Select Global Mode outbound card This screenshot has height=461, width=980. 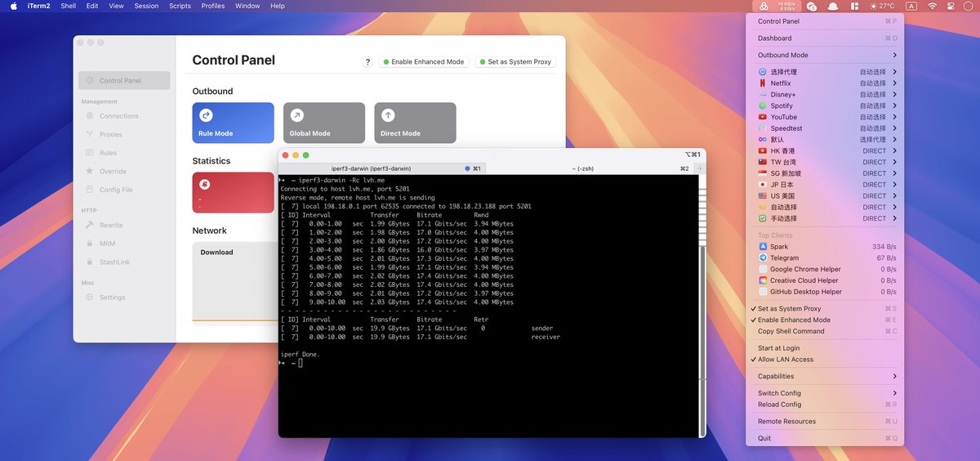point(324,123)
